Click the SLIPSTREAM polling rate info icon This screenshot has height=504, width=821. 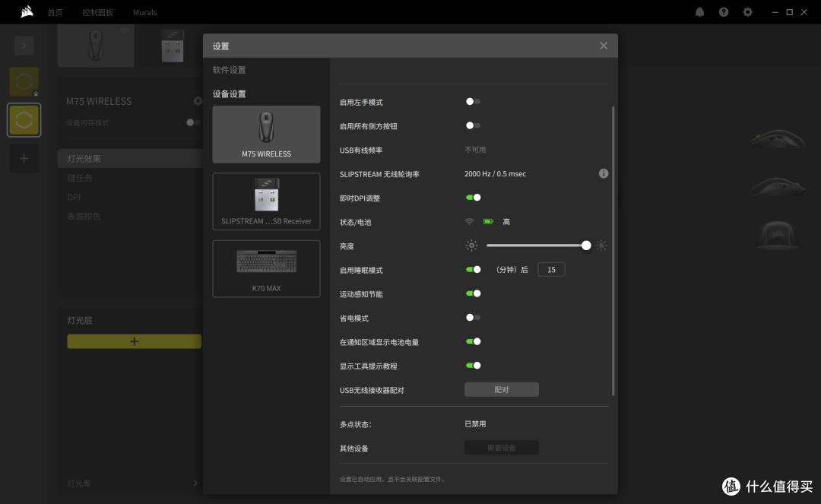604,173
